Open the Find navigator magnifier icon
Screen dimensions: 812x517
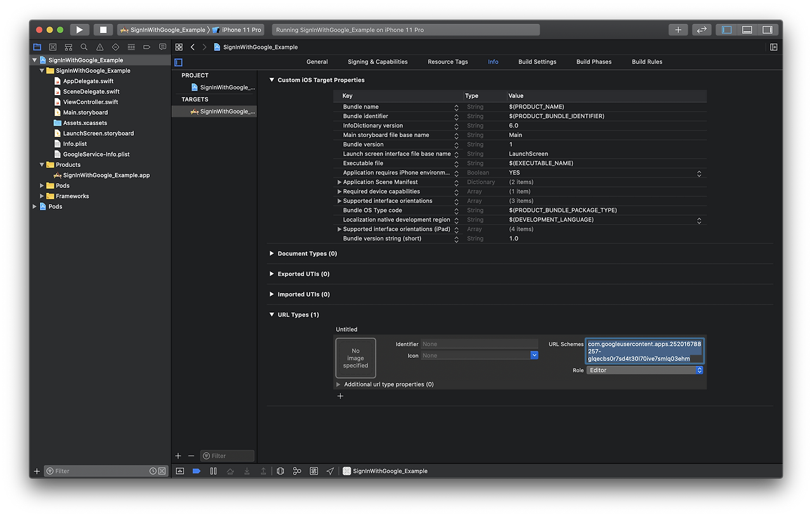click(84, 47)
